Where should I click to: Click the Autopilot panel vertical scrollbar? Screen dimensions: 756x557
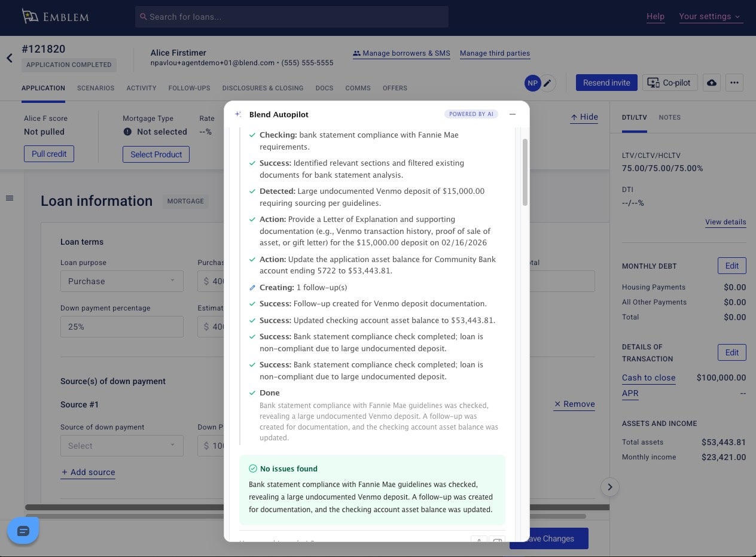525,172
